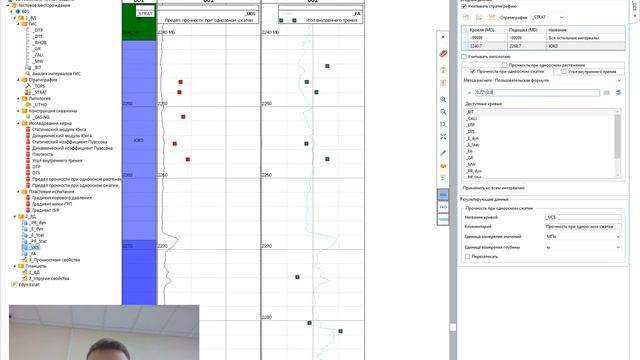The image size is (640, 360).
Task: Select the zoom to area tool
Action: tap(443, 124)
